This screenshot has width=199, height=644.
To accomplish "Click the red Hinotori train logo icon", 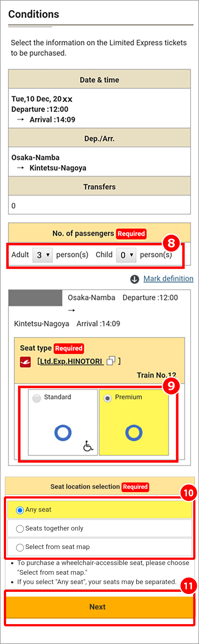I will (x=25, y=362).
